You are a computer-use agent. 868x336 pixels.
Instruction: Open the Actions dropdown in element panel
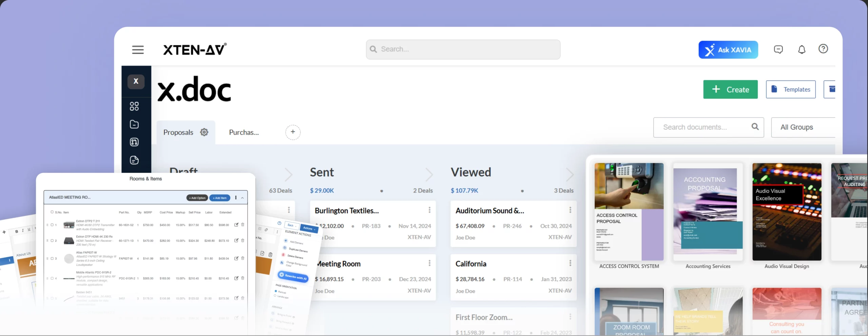pyautogui.click(x=309, y=229)
